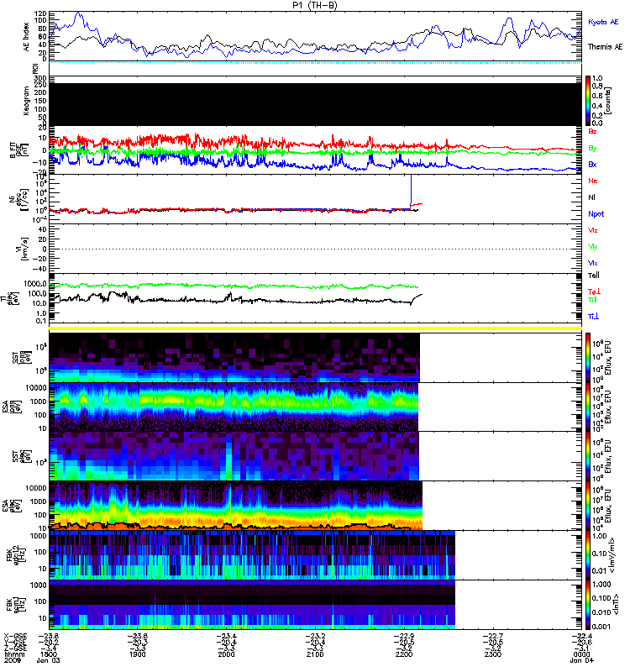Select the Jan 03 date label
This screenshot has width=630, height=672.
pos(49,660)
